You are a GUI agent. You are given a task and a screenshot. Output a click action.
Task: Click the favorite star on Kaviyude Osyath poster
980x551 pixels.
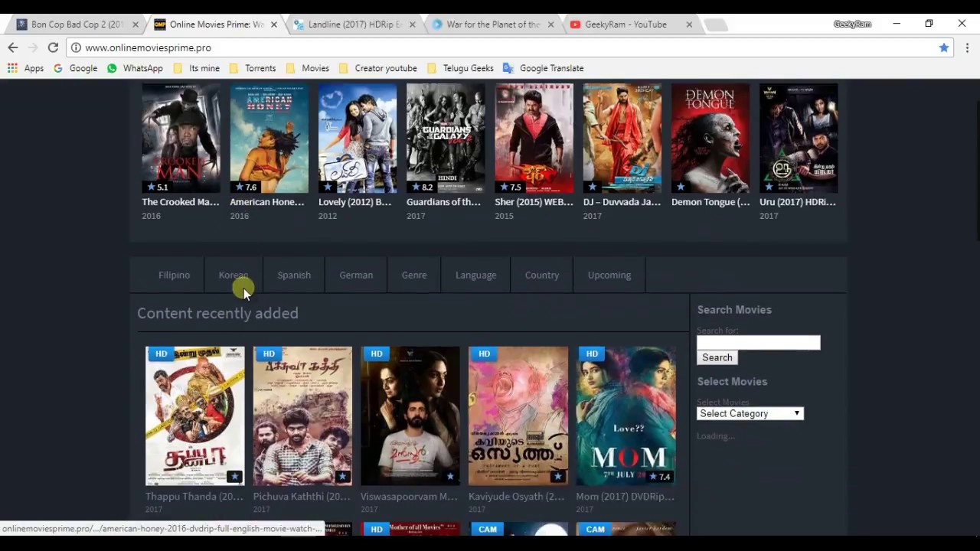pyautogui.click(x=557, y=477)
